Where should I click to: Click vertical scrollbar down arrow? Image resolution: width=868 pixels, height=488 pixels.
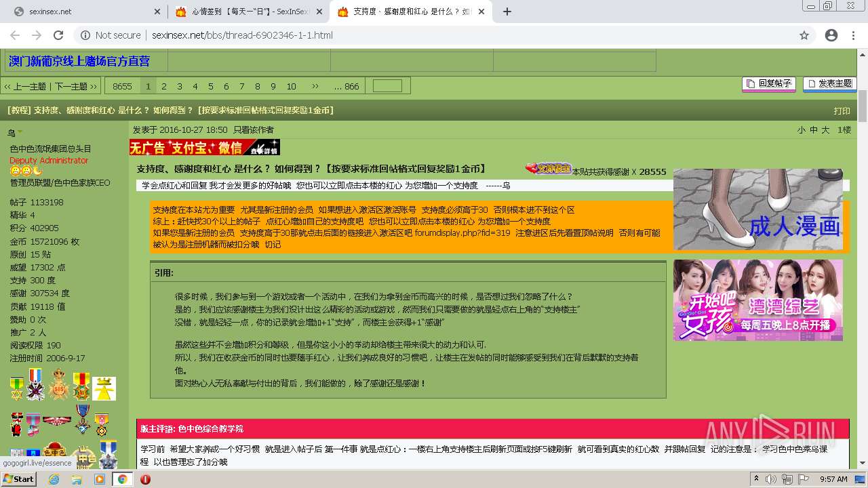pyautogui.click(x=863, y=463)
